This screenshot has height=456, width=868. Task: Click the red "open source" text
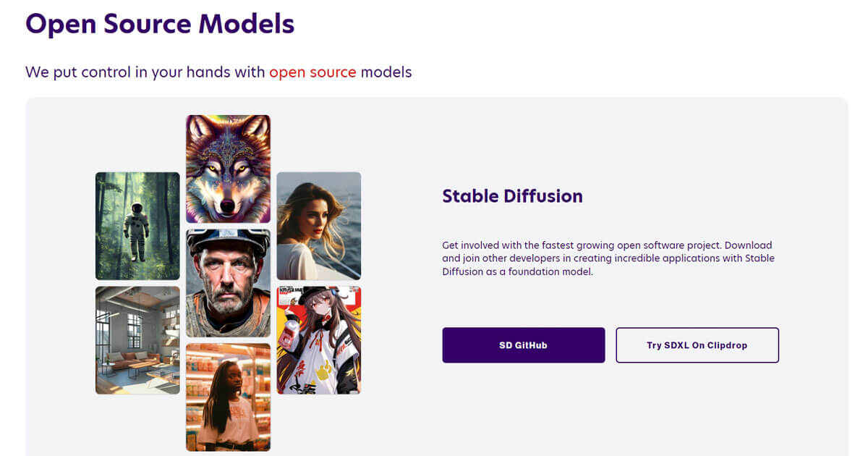[x=312, y=72]
